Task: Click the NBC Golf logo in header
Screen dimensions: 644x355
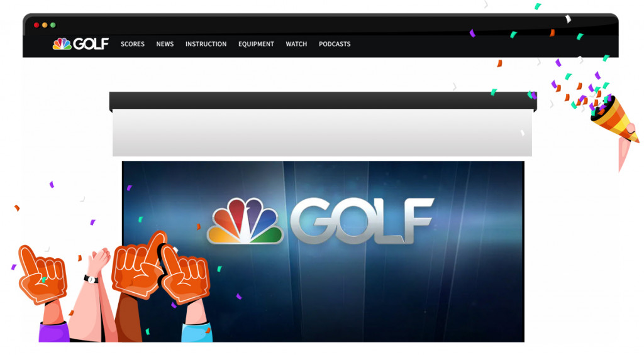Action: click(x=80, y=43)
